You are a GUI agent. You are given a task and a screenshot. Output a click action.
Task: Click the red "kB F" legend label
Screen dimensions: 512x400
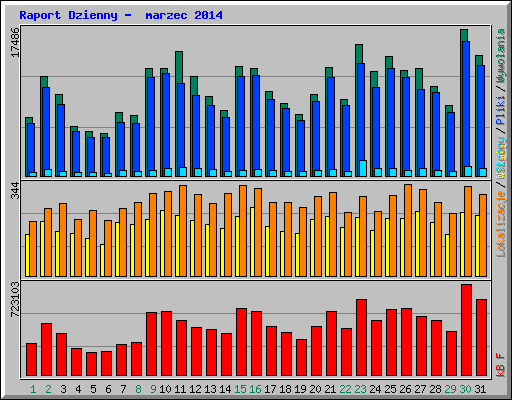[500, 364]
